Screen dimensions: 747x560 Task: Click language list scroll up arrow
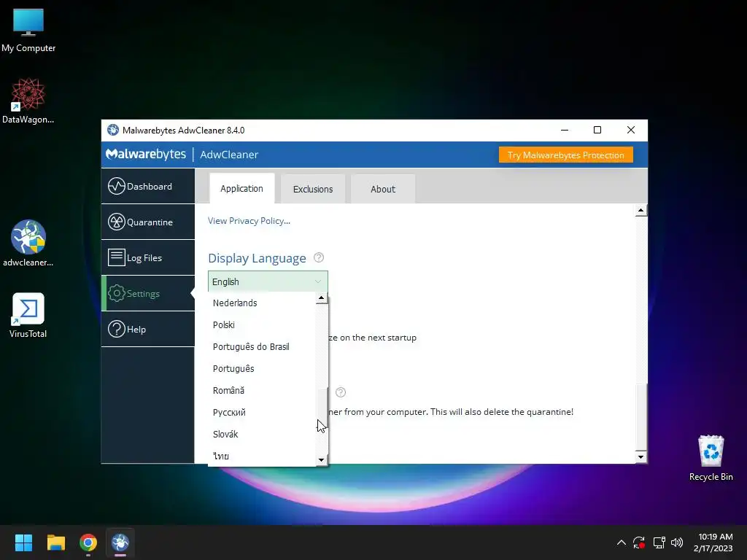click(322, 298)
